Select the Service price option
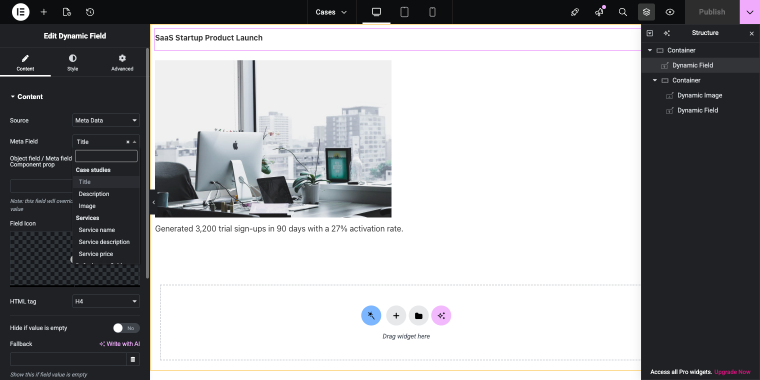Viewport: 760px width, 380px height. tap(106, 254)
